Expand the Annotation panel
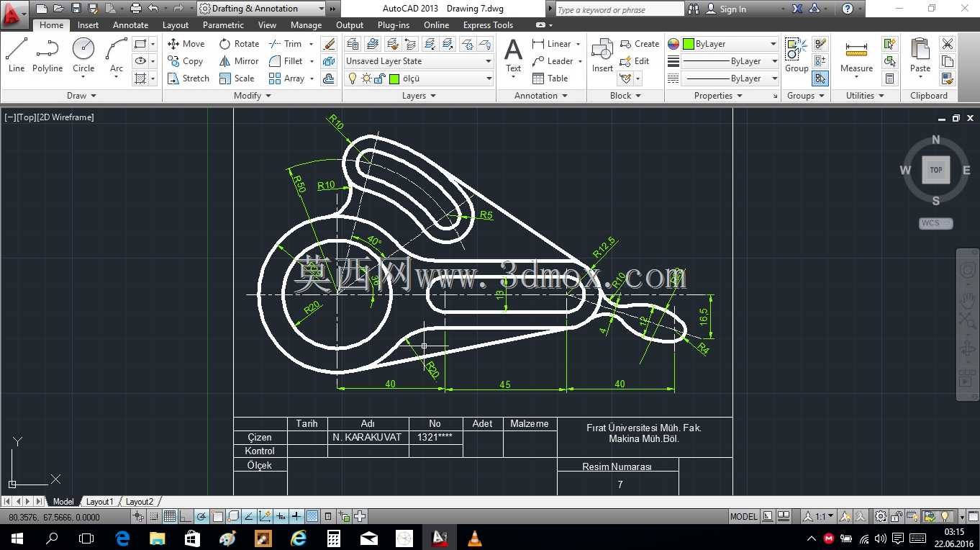The image size is (980, 550). point(540,96)
